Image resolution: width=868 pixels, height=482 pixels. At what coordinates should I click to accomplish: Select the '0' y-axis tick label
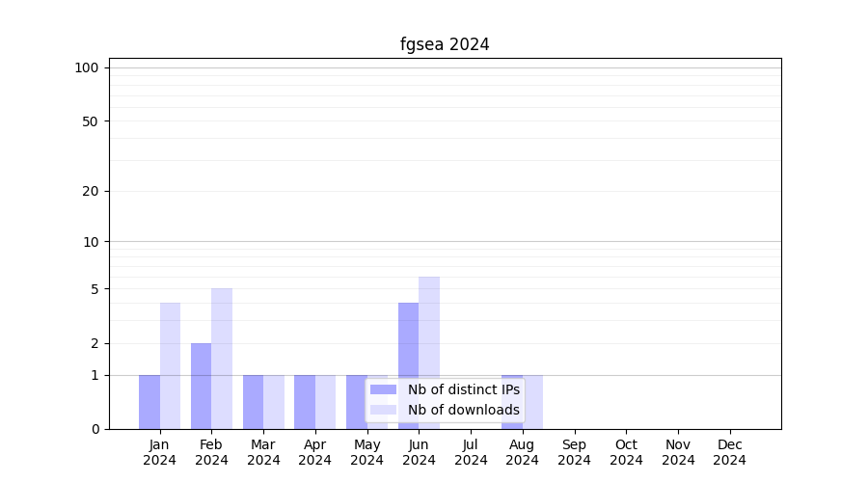click(95, 429)
